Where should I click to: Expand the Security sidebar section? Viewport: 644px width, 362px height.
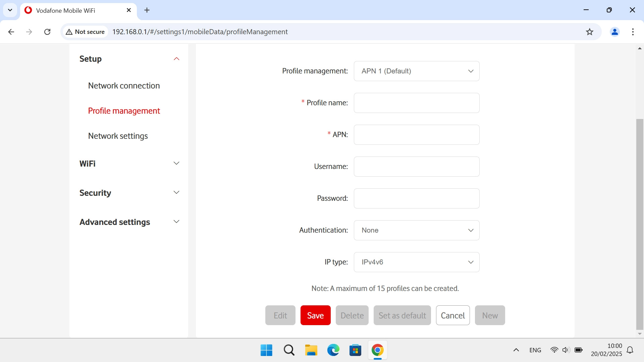[176, 193]
